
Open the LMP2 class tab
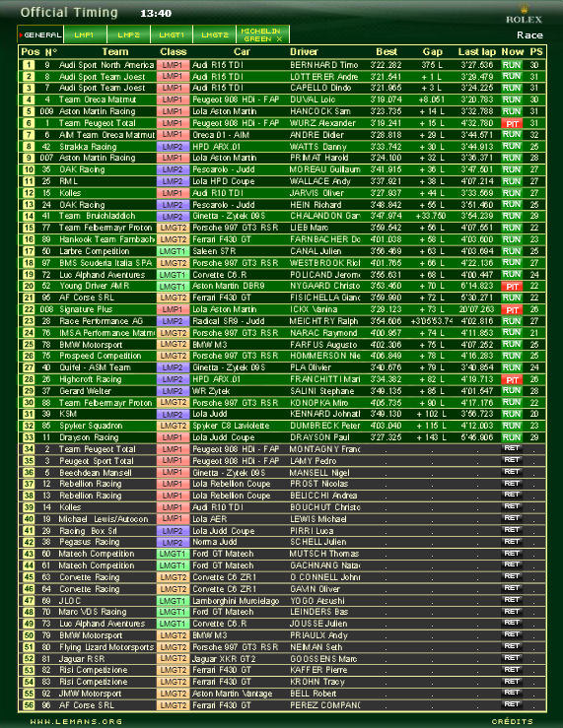[129, 34]
